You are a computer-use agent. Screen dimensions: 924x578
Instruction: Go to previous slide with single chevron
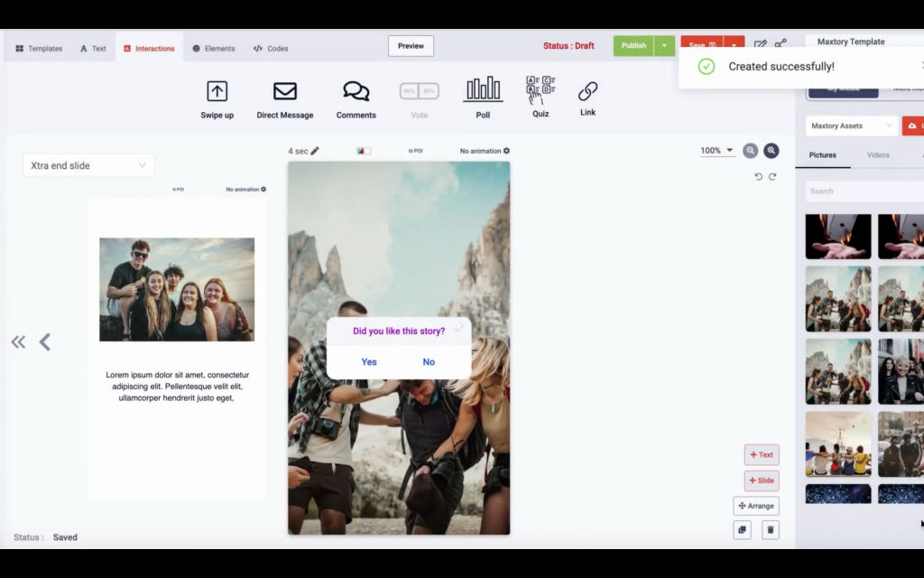coord(45,342)
